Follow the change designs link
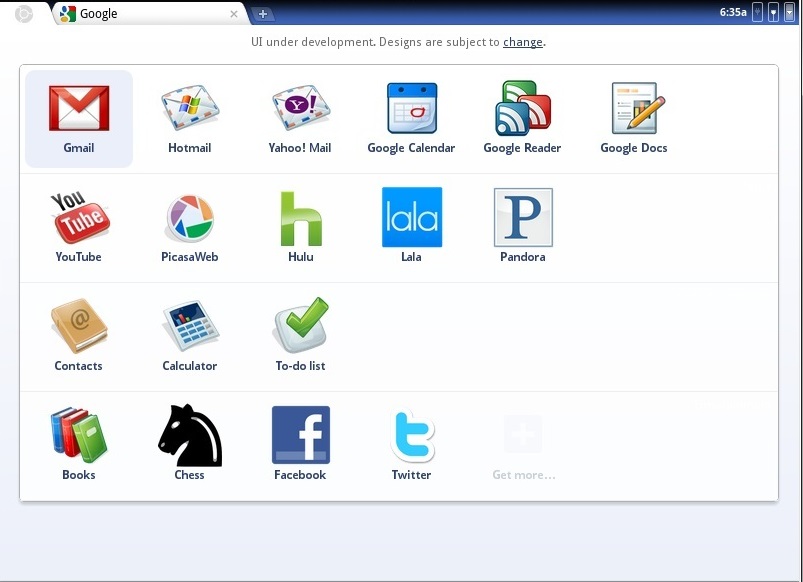 click(x=522, y=42)
